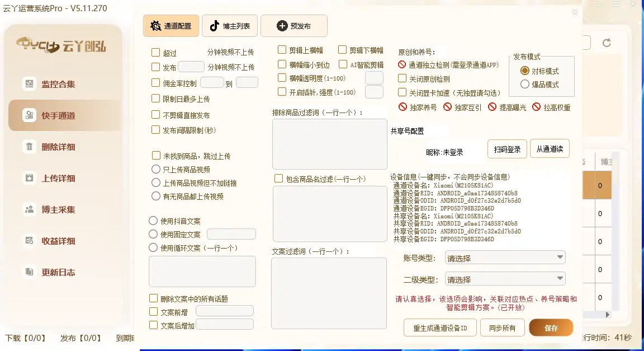This screenshot has height=351, width=644.
Task: Choose 使用抖音文案 radio button
Action: pyautogui.click(x=153, y=221)
